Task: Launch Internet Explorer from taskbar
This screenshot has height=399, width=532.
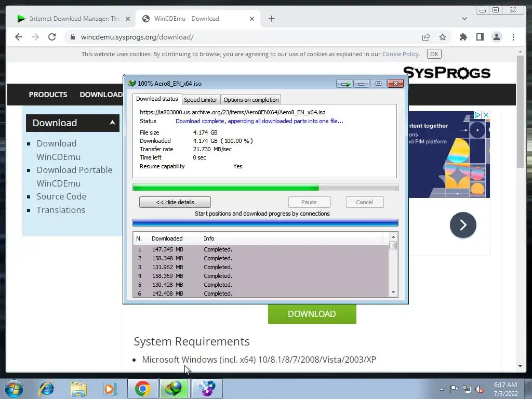Action: (x=46, y=389)
